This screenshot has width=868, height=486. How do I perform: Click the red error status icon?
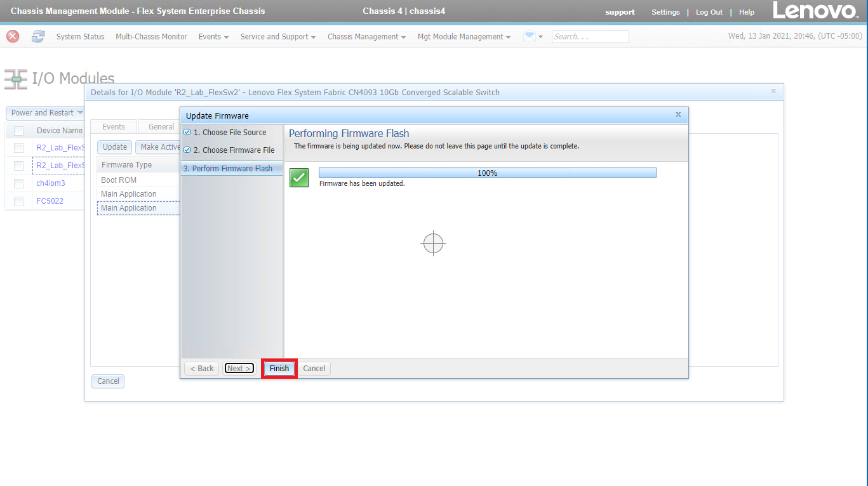coord(13,36)
